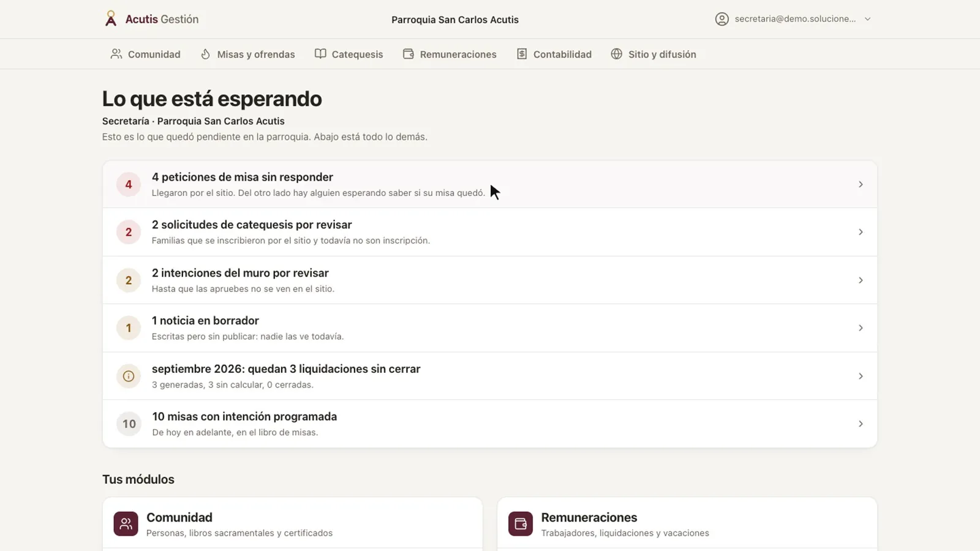980x551 pixels.
Task: Click the wallet icon next to Remuneraciones in navigation
Action: click(x=409, y=54)
